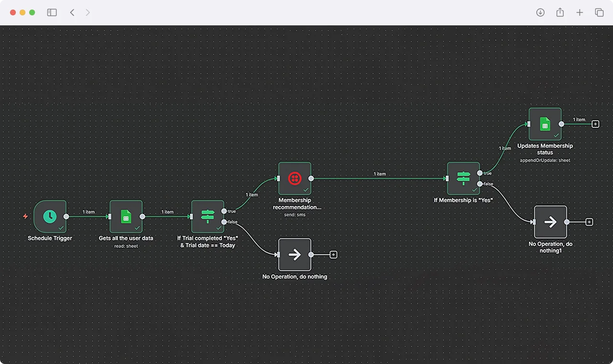Click the red trigger bolt beside Schedule Trigger
The width and height of the screenshot is (613, 364).
(25, 216)
